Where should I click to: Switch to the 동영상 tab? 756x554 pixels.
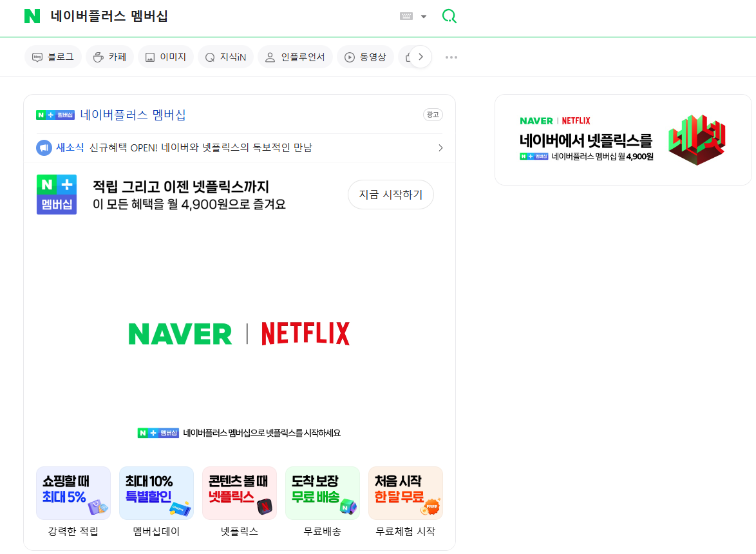tap(365, 57)
